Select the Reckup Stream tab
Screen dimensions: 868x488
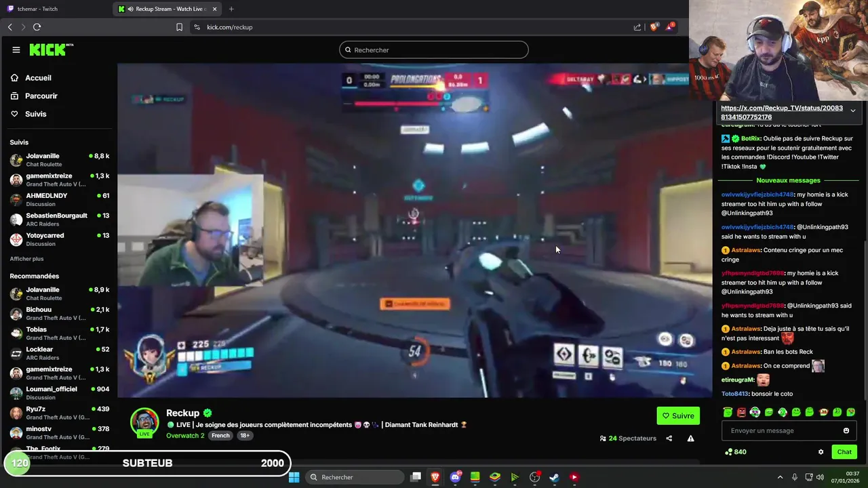pos(166,9)
